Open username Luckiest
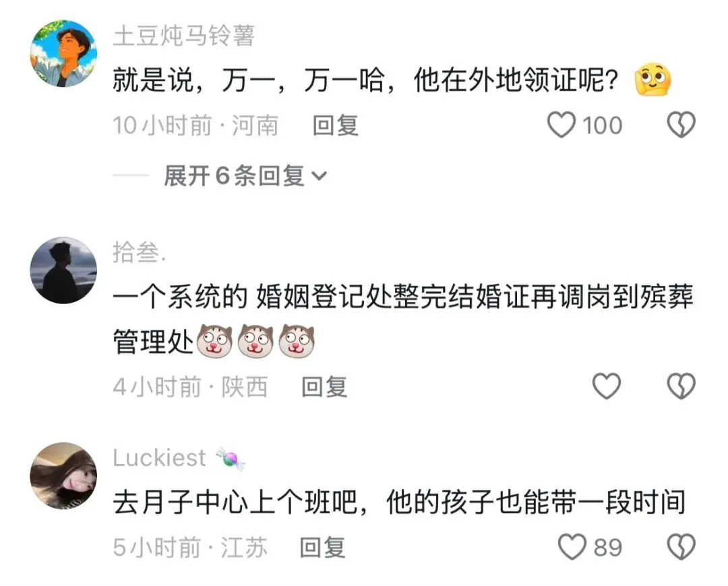 (159, 458)
